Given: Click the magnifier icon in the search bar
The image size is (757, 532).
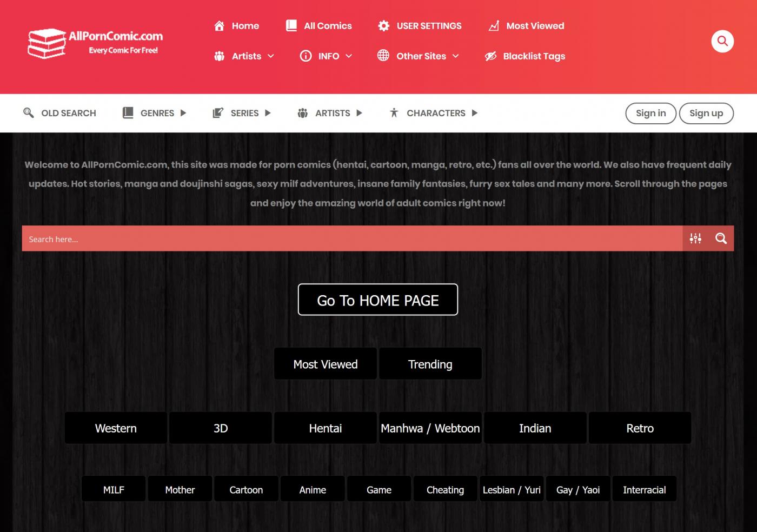Looking at the screenshot, I should 721,238.
